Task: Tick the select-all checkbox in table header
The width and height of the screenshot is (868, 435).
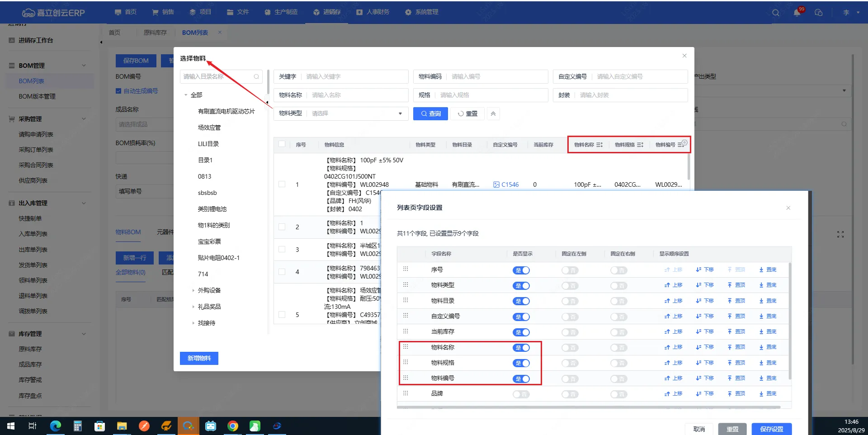Action: [282, 144]
